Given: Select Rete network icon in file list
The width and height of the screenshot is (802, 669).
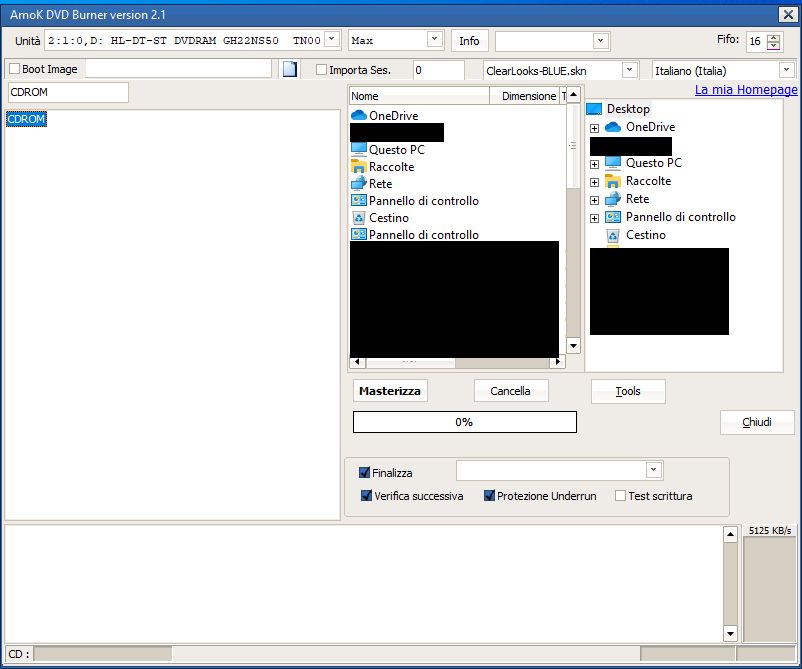Looking at the screenshot, I should [359, 184].
